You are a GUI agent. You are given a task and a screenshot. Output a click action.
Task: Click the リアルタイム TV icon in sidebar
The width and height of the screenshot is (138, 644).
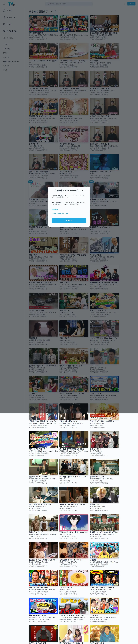(x=4, y=31)
